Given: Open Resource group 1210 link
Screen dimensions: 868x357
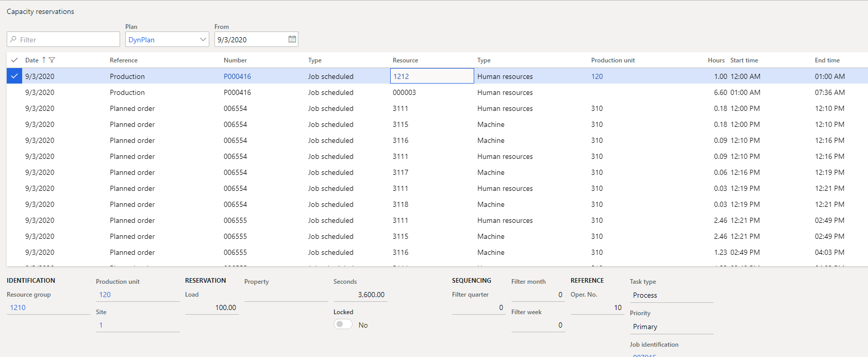Looking at the screenshot, I should click(x=18, y=307).
